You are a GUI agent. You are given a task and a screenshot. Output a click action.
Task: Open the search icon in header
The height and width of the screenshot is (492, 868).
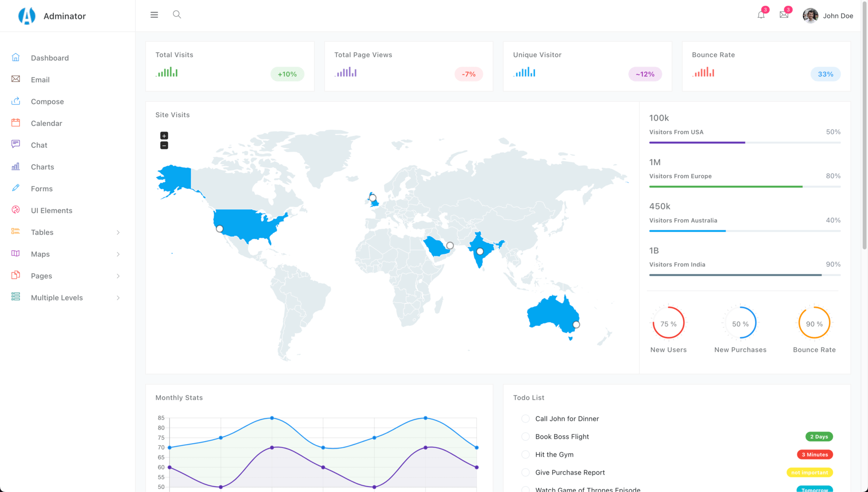(177, 15)
